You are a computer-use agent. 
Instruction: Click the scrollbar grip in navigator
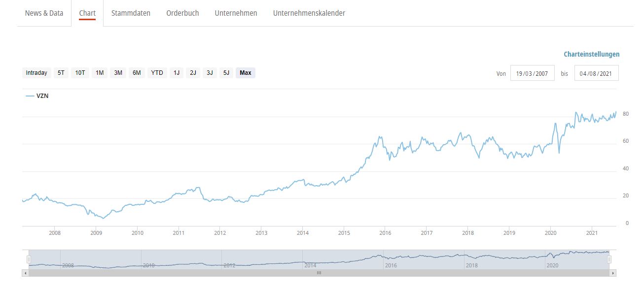pyautogui.click(x=319, y=273)
